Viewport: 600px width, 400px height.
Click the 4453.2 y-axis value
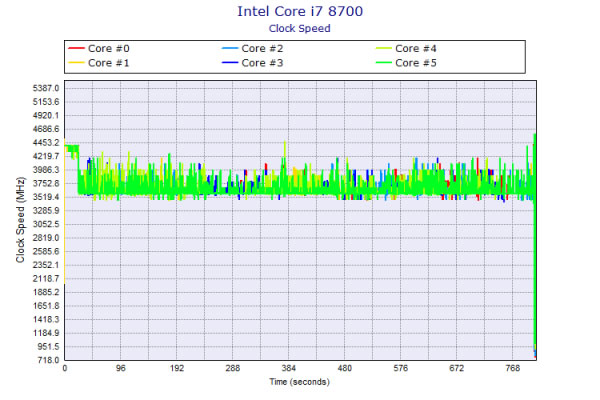(x=46, y=143)
